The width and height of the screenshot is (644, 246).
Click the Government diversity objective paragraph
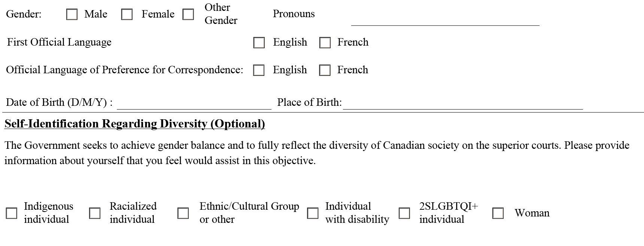(317, 153)
